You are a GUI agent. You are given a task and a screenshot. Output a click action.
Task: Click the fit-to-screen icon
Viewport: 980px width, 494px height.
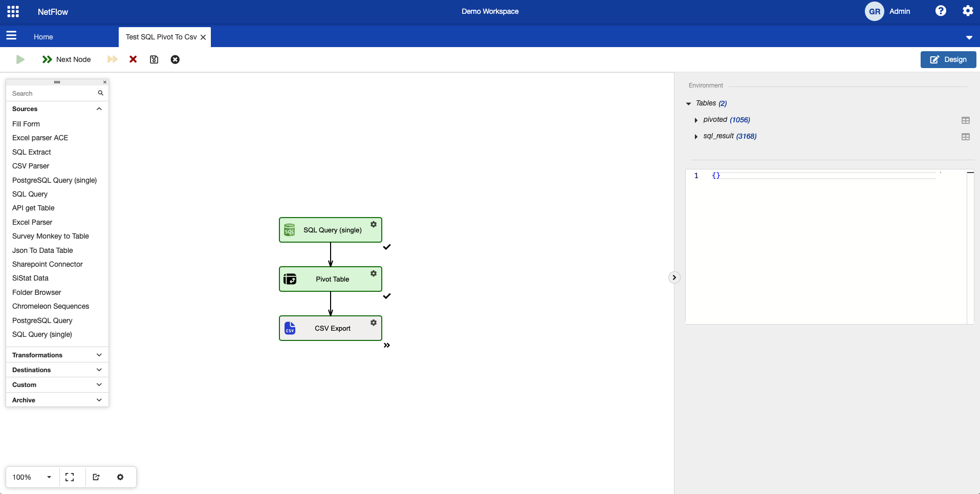(70, 477)
